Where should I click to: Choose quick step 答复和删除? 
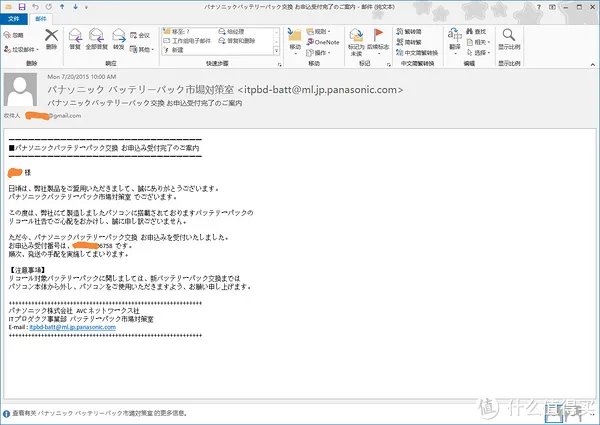236,41
